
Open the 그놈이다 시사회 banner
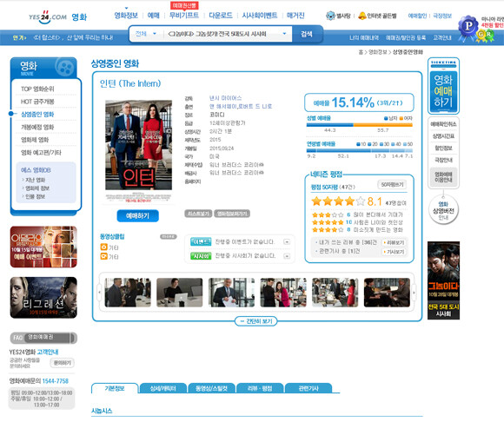tap(443, 280)
